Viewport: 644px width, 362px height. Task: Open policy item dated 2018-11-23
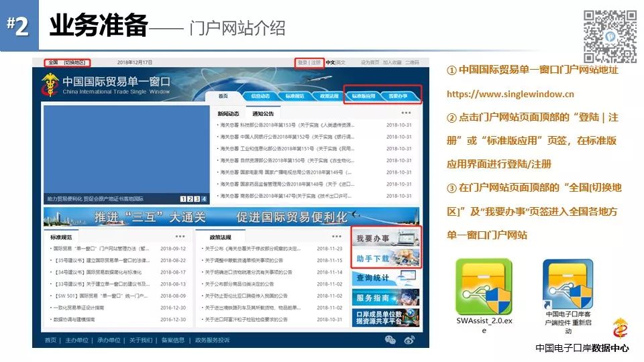pos(253,248)
